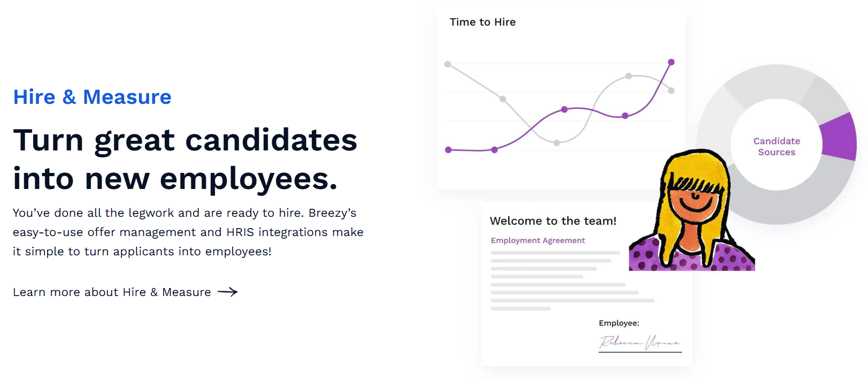Select the highest purple point on the line chart

(x=671, y=62)
